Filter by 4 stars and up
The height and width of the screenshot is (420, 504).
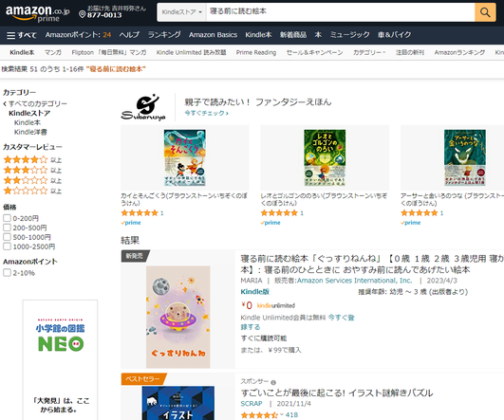(x=32, y=159)
